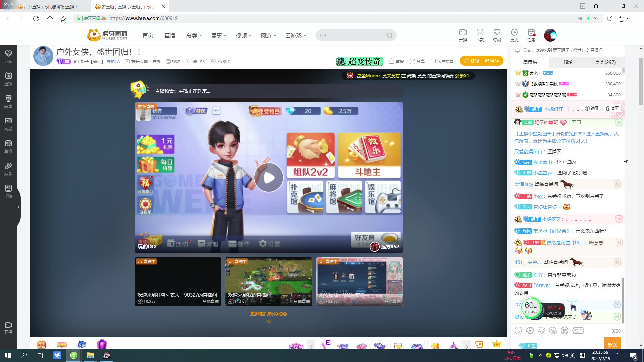Screen dimensions: 644x362
Task: Open the 视频 link under the stream title
Action: [173, 61]
